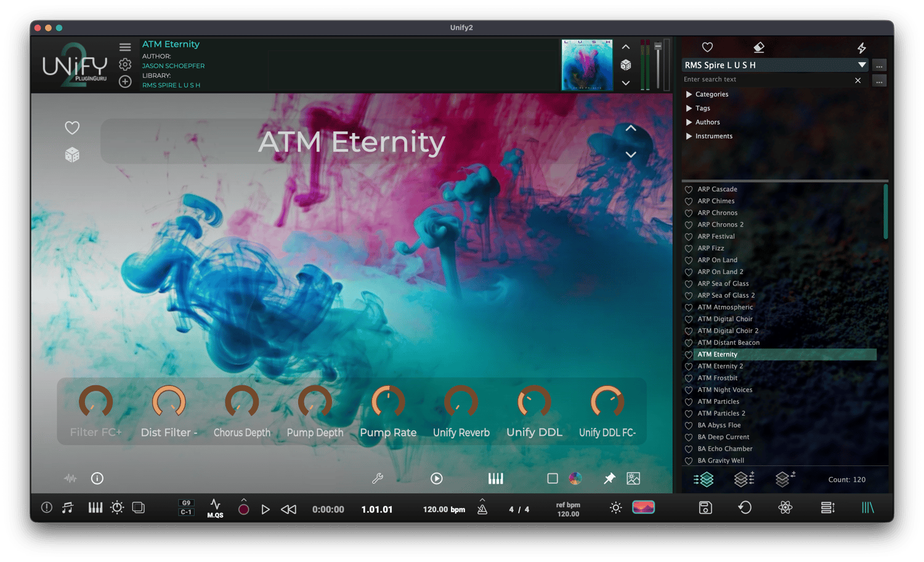
Task: Click the circular revert arrow icon
Action: coord(745,508)
